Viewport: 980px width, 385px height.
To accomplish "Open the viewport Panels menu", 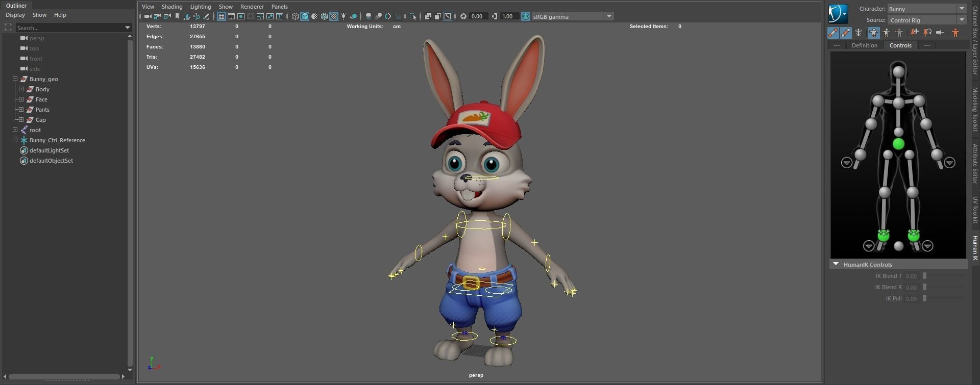I will tap(280, 7).
